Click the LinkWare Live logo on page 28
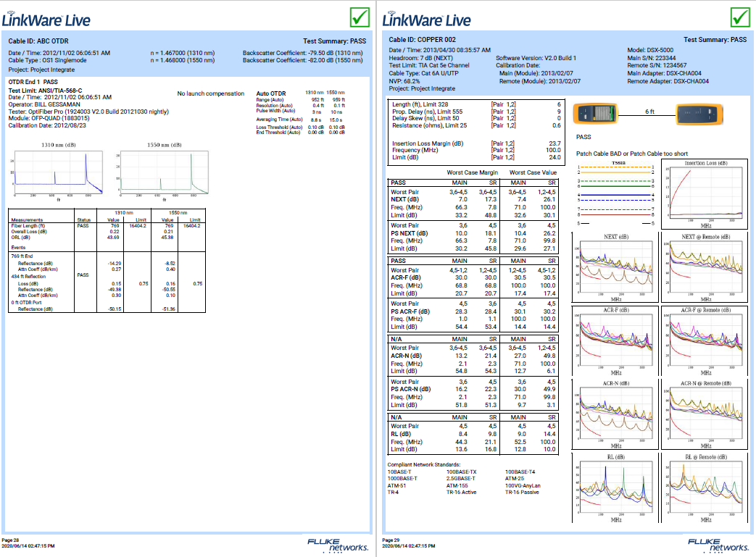Screen dimensions: 756x557 click(x=46, y=20)
